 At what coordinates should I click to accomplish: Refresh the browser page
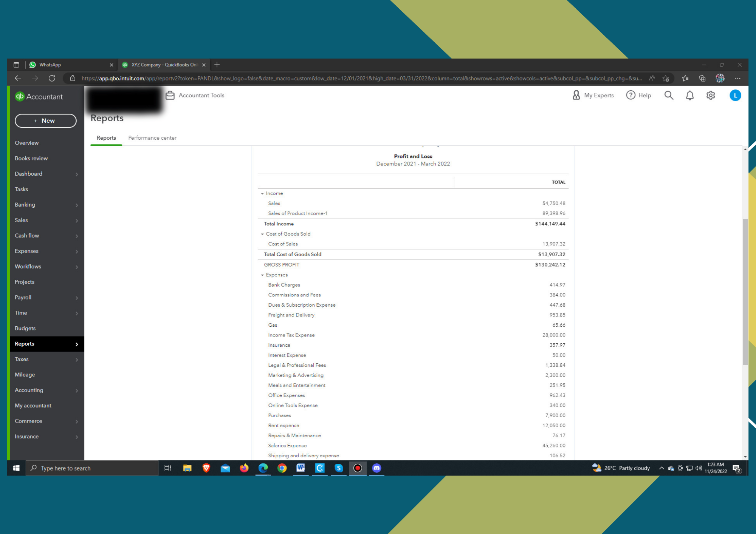tap(52, 78)
